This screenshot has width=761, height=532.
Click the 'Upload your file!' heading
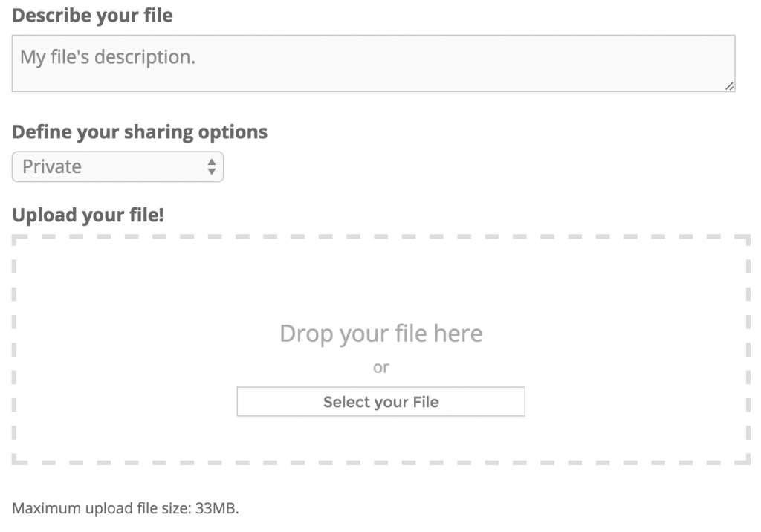(x=88, y=215)
